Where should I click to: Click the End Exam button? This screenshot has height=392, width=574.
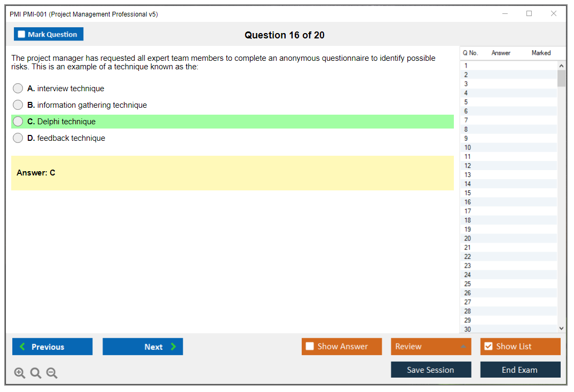point(520,370)
